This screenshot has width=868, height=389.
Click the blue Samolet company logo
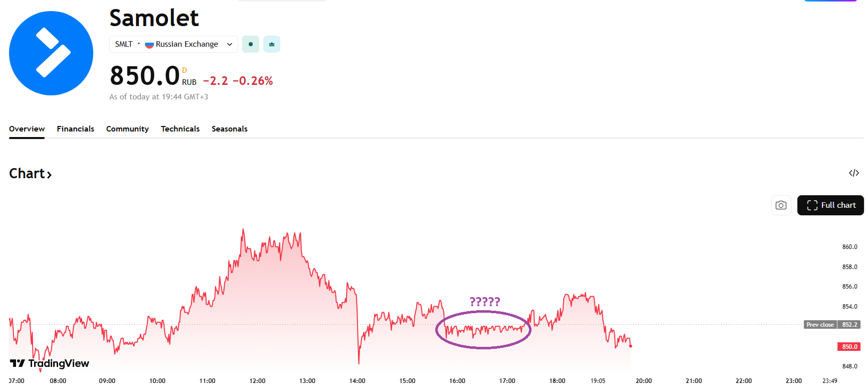[51, 53]
